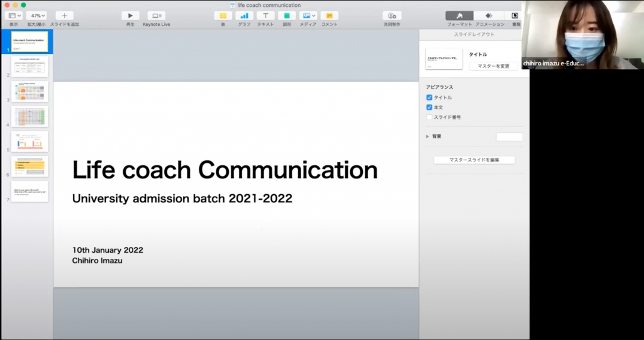Switch to the アニメーション (Animate) tab
Viewport: 644px width, 340px height.
pos(489,16)
